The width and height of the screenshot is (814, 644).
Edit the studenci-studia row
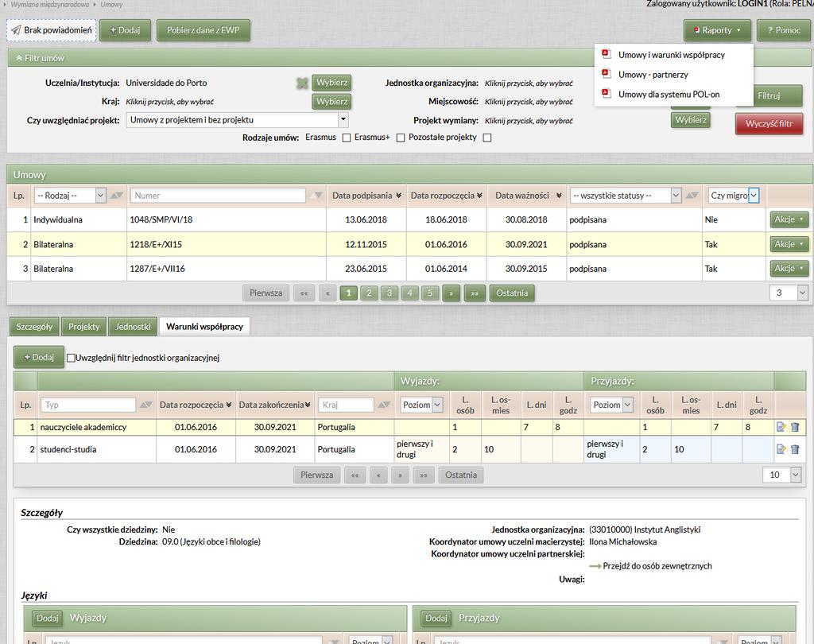781,449
